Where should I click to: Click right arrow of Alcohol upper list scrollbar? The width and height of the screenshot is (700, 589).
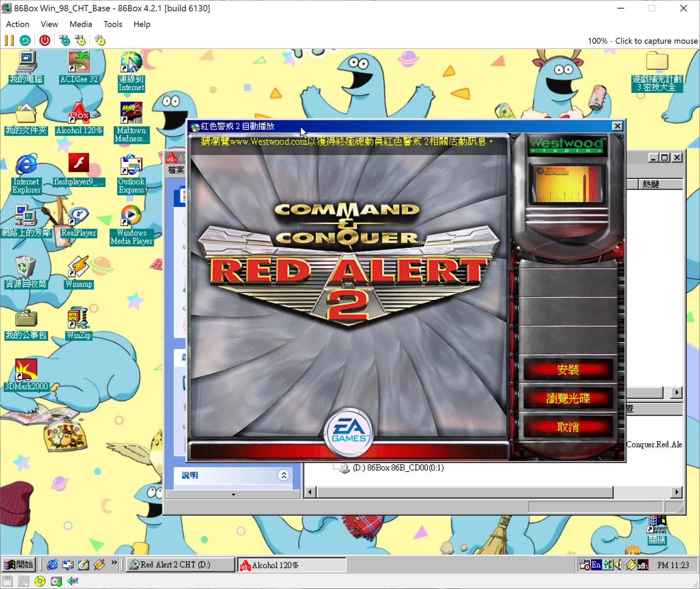coord(677,392)
